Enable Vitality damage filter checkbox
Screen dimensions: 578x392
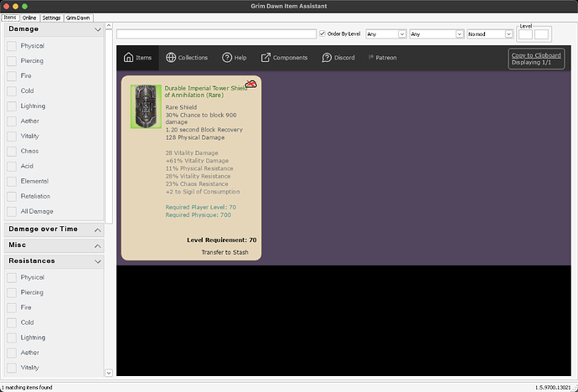point(12,137)
